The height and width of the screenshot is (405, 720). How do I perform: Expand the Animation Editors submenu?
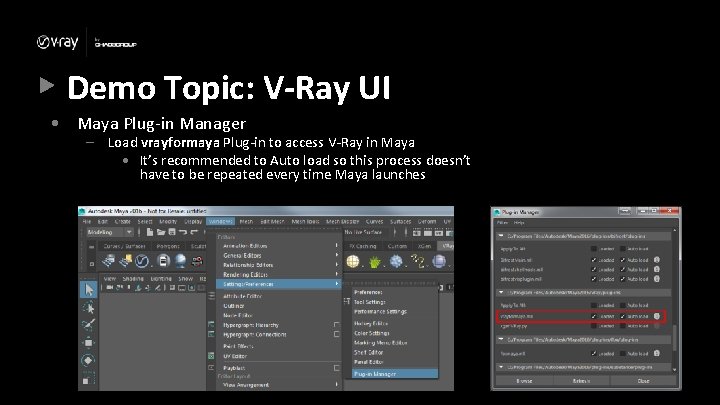[x=337, y=246]
